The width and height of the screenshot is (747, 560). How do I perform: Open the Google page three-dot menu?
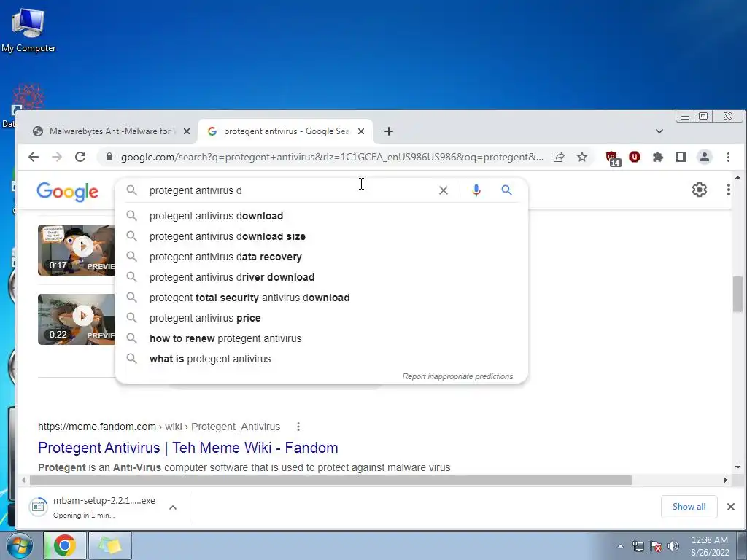pyautogui.click(x=728, y=190)
